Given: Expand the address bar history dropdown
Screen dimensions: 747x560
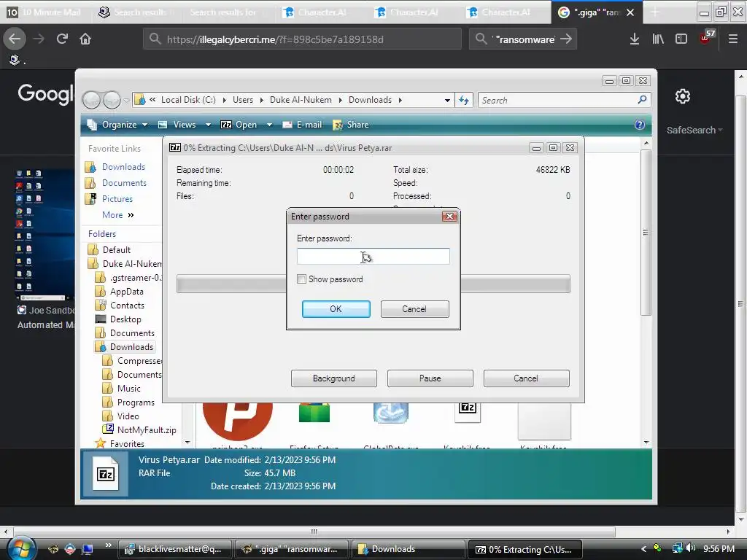Looking at the screenshot, I should click(447, 100).
